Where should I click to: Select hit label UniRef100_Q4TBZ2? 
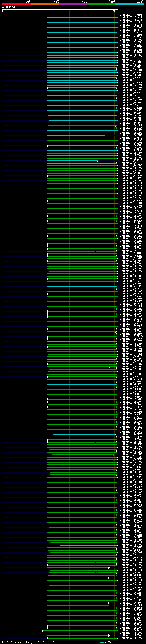tap(131, 186)
